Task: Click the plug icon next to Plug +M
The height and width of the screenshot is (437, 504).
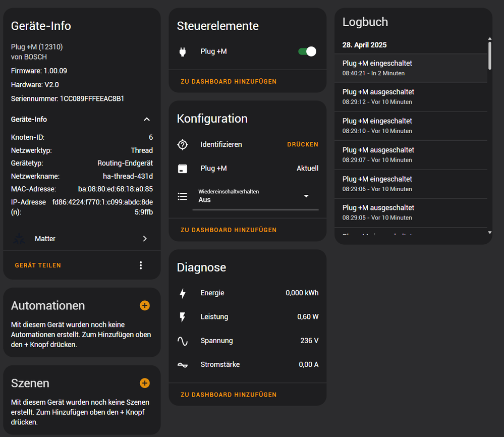Action: 183,51
